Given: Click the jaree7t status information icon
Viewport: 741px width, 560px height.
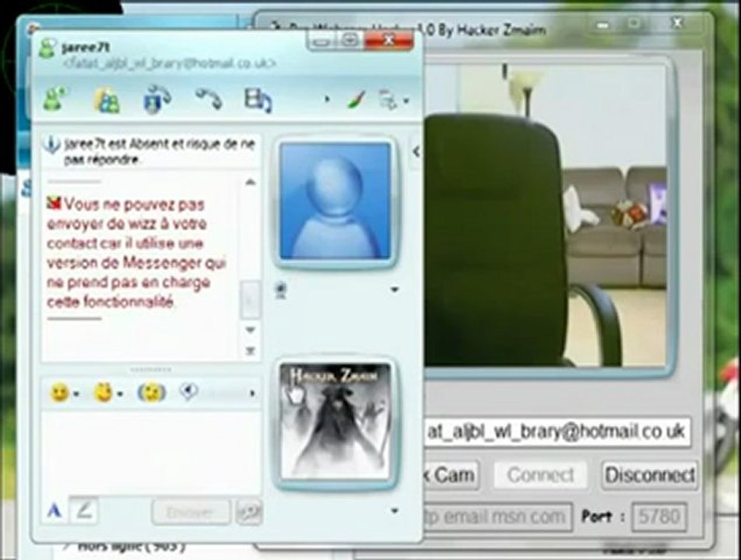Looking at the screenshot, I should [x=51, y=145].
